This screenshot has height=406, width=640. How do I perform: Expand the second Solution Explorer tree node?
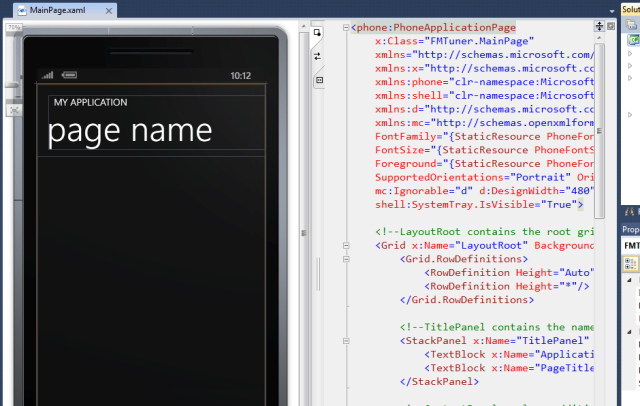point(630,66)
